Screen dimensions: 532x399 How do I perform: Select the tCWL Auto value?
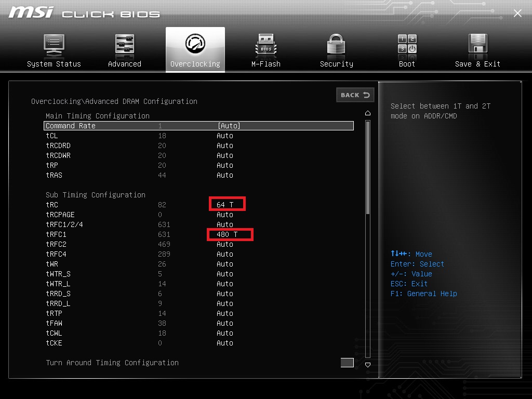point(225,333)
